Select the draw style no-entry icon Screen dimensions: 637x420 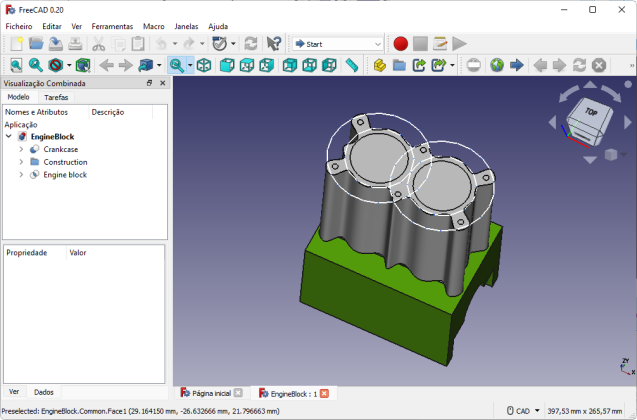coord(56,65)
